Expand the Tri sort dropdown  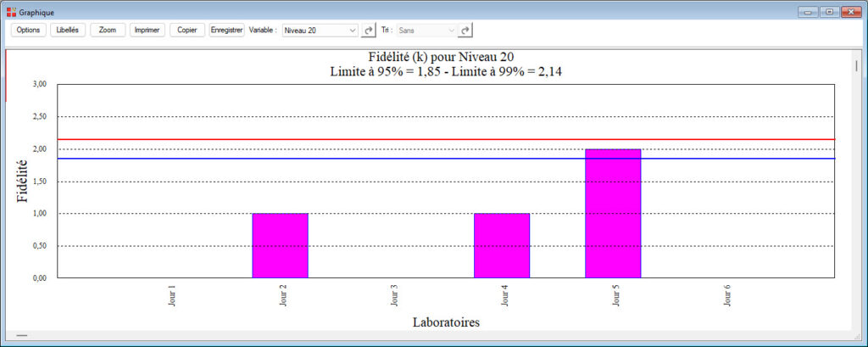[426, 30]
